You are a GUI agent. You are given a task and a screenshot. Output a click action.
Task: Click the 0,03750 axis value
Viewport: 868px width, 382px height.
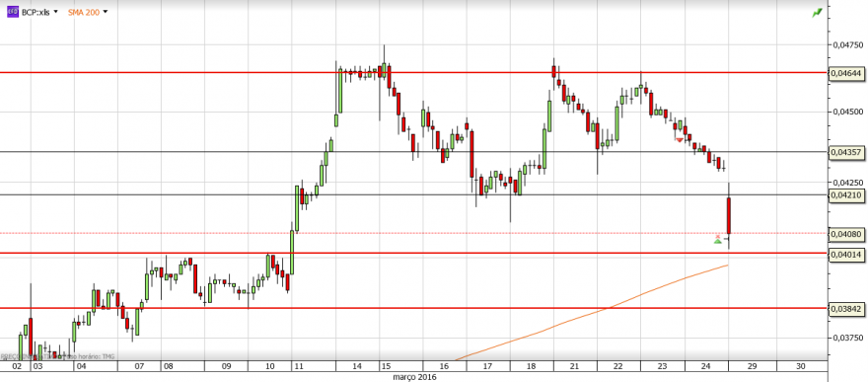click(847, 338)
